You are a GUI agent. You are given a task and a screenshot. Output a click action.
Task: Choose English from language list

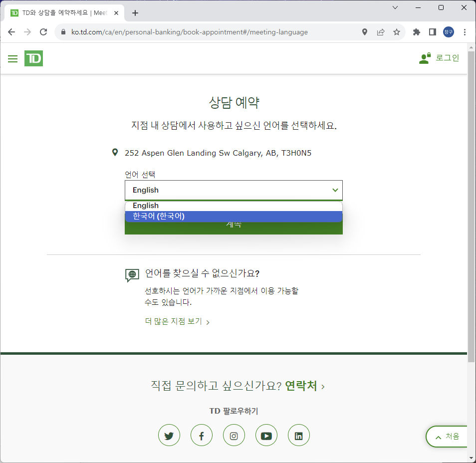click(x=234, y=206)
